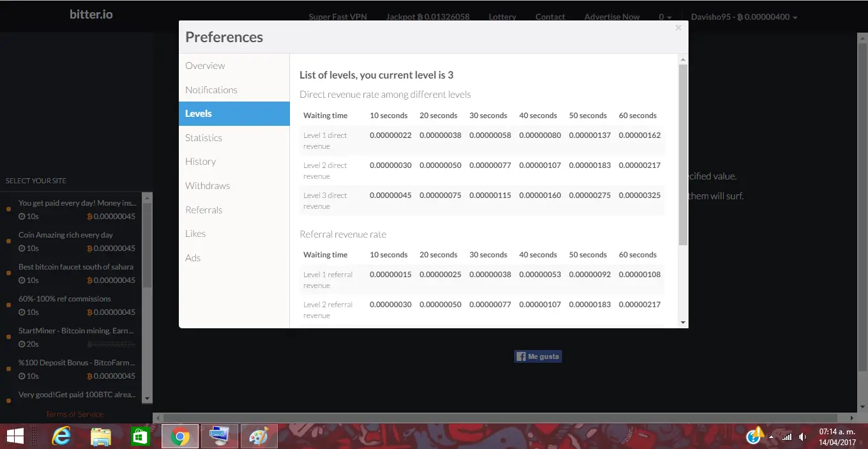The width and height of the screenshot is (868, 449).
Task: Open Jackpot 0.01326058 link
Action: (x=428, y=17)
